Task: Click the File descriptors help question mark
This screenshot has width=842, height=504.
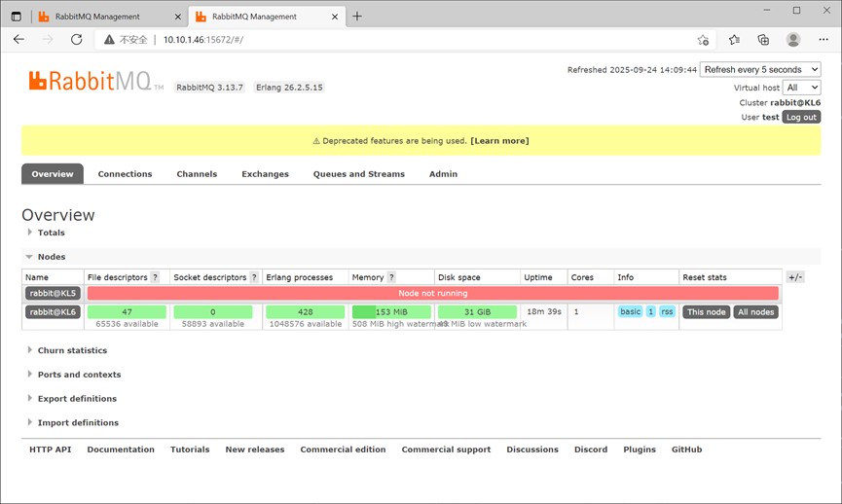Action: point(155,277)
